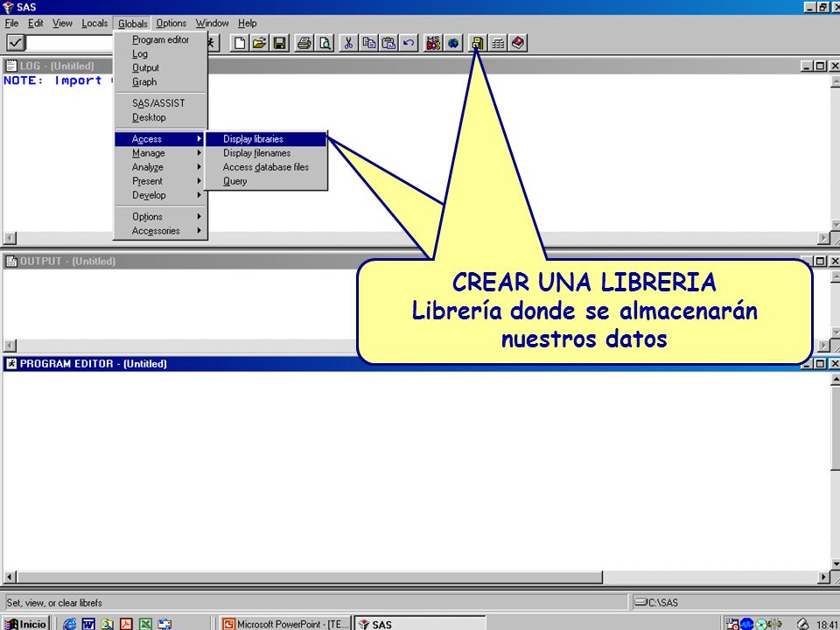Viewport: 840px width, 630px height.
Task: Save with the floppy disk icon
Action: tap(279, 43)
